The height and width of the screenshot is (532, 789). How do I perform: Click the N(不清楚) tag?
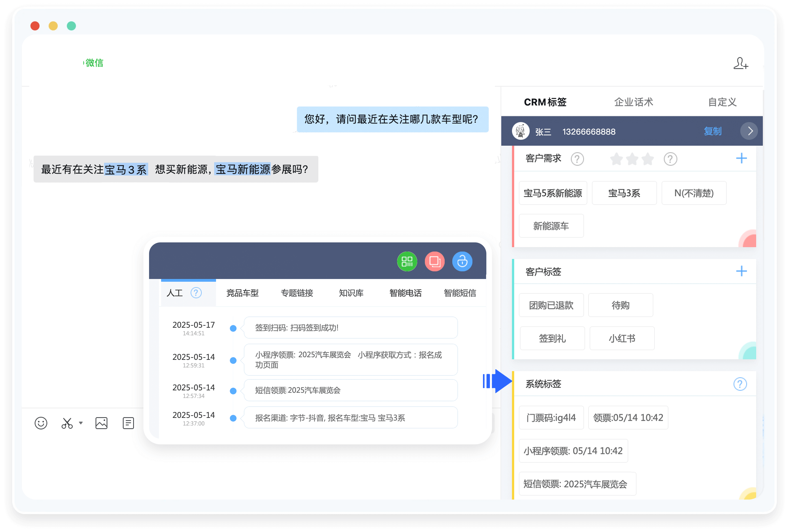(x=694, y=193)
